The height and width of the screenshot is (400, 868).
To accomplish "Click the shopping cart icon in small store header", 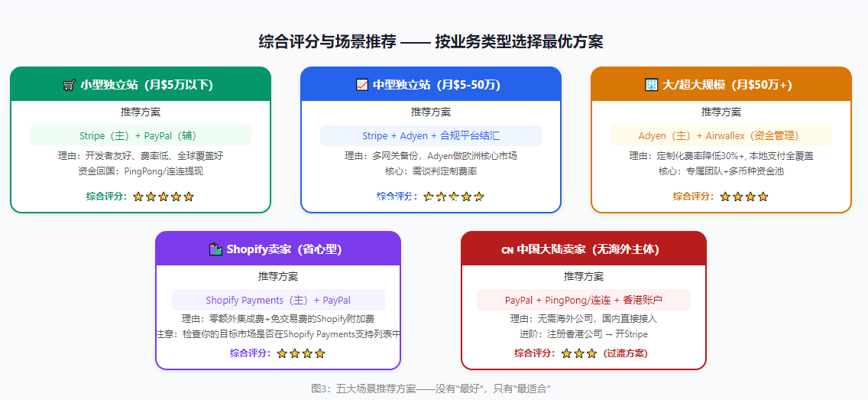I will [70, 85].
